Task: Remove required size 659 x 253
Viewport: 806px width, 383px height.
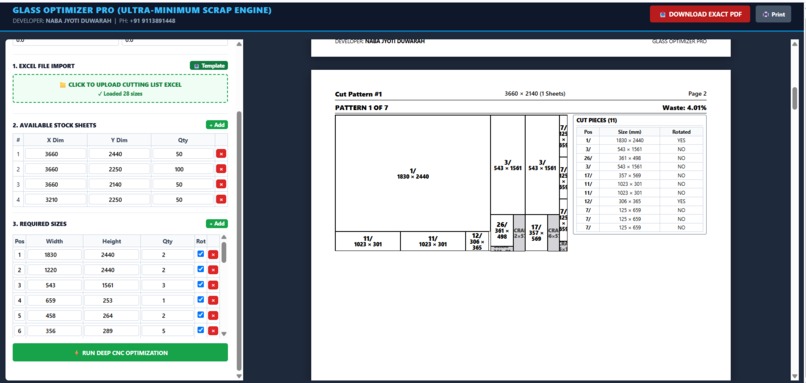Action: click(213, 300)
